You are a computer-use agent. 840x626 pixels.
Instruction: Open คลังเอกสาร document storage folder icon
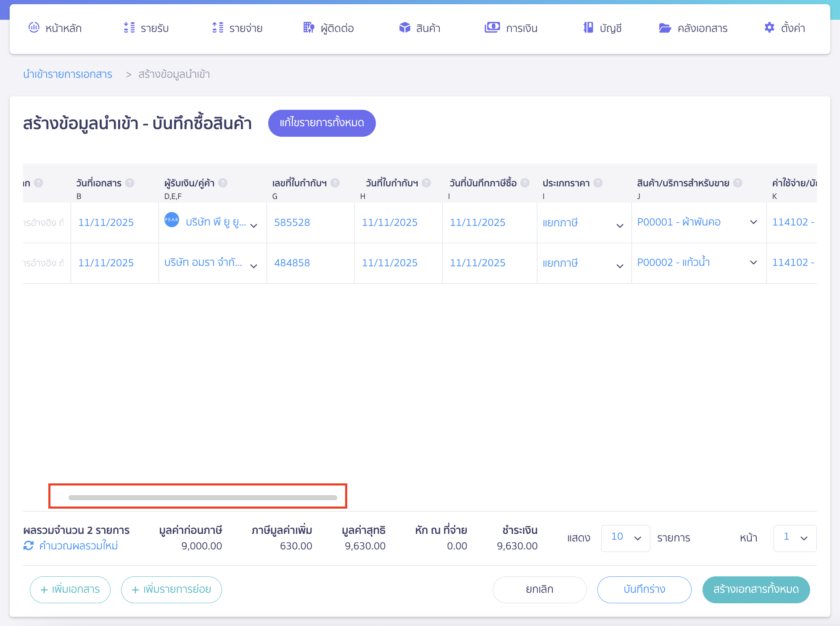click(x=665, y=28)
